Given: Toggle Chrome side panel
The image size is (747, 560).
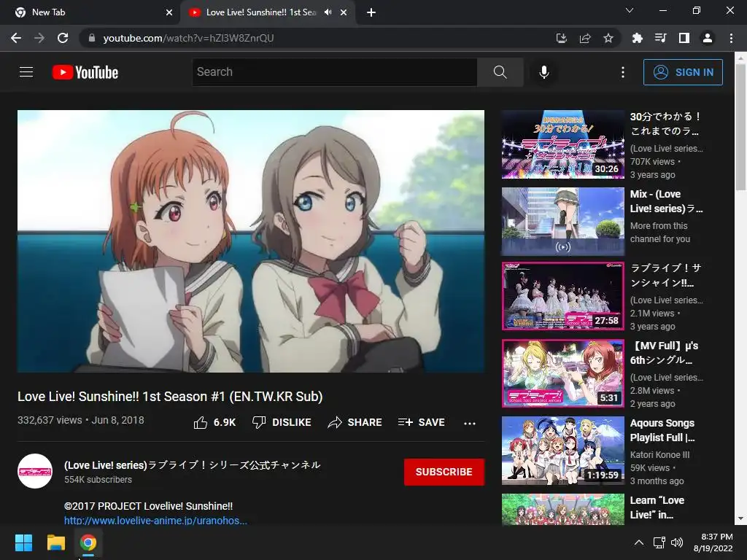Looking at the screenshot, I should 684,38.
